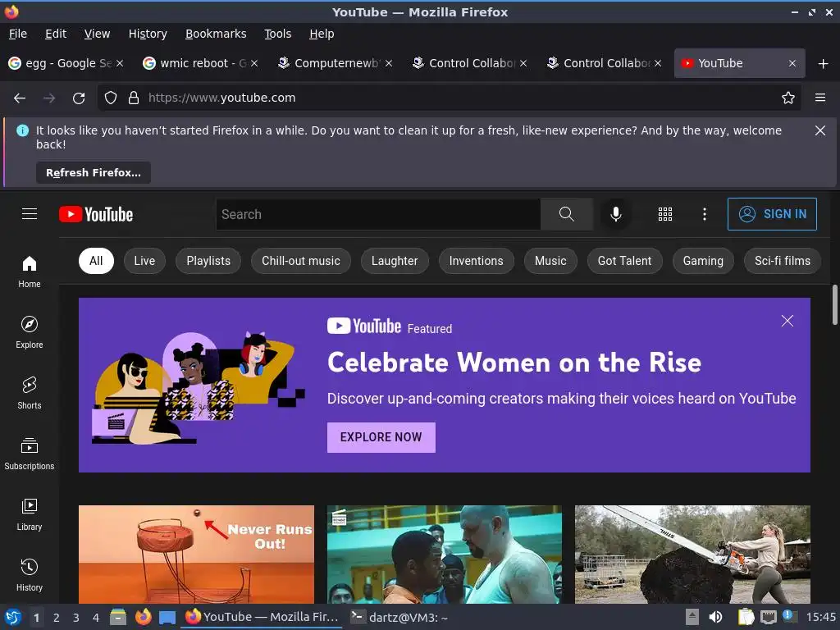The width and height of the screenshot is (840, 630).
Task: Select the Live filter chip
Action: [144, 261]
